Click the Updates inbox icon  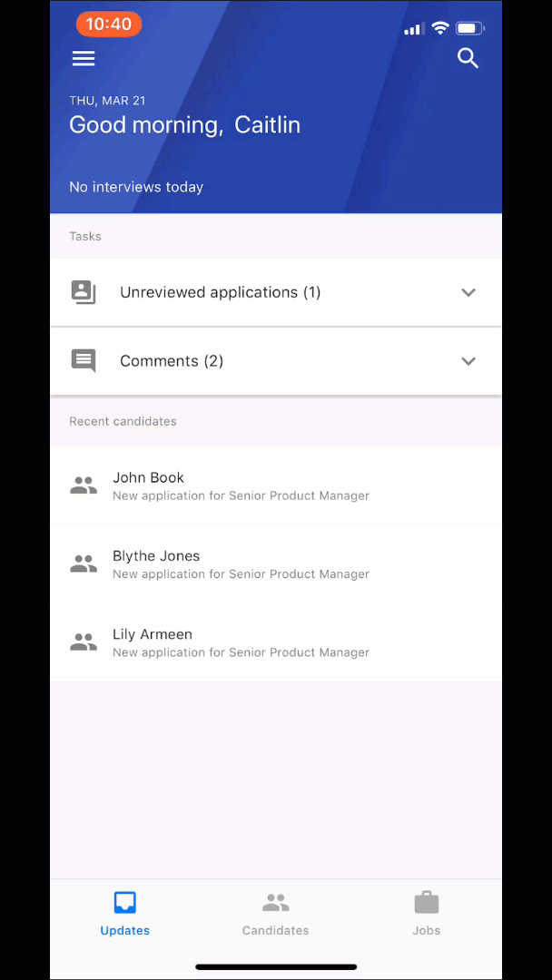(125, 903)
